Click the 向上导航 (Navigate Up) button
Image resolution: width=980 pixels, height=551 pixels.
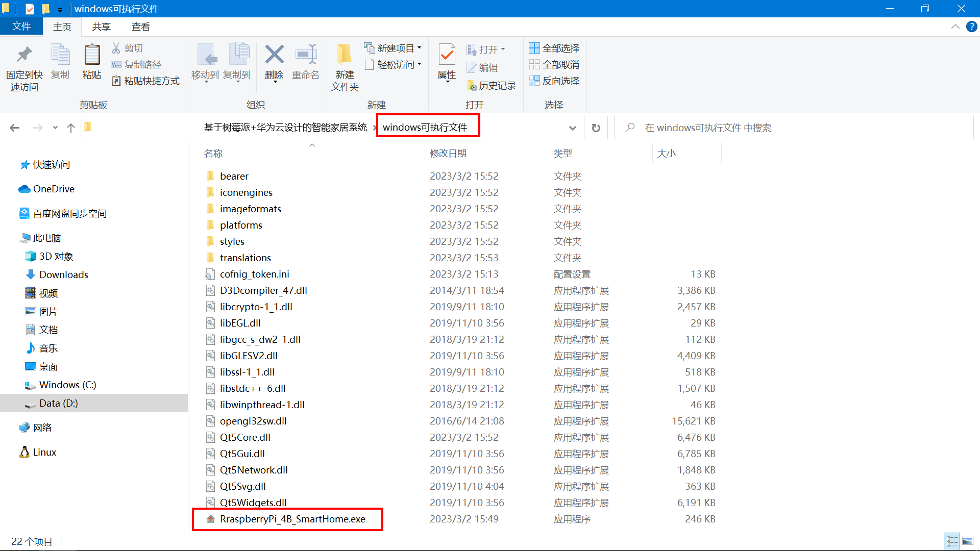(70, 127)
